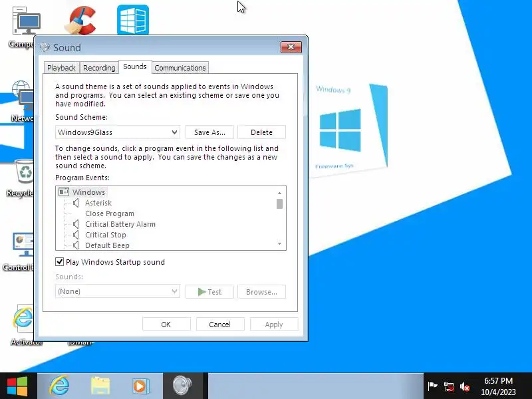The image size is (532, 399).
Task: Open Windows Media Player from the taskbar
Action: click(x=140, y=386)
